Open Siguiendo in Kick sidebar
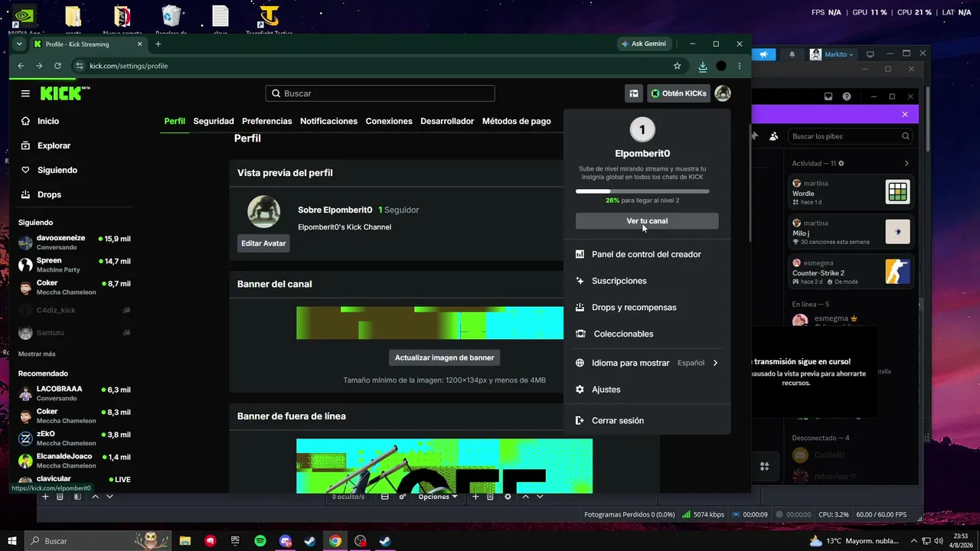The width and height of the screenshot is (980, 551). pos(48,170)
